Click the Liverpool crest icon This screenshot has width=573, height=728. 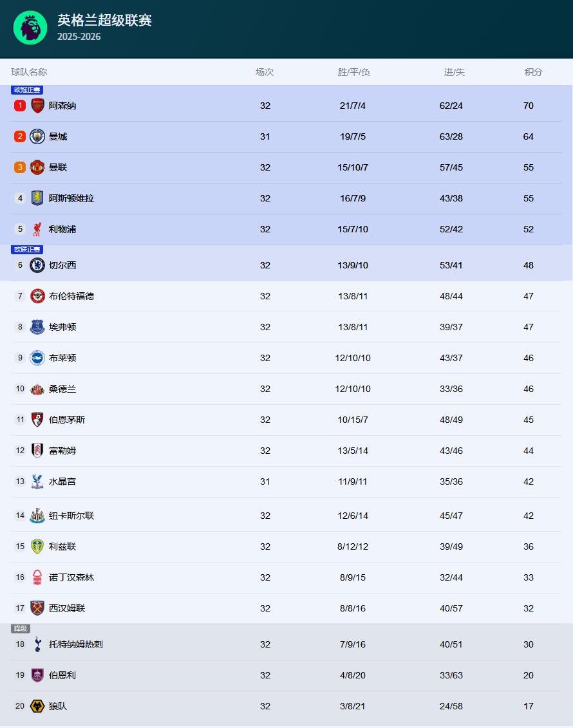pyautogui.click(x=37, y=229)
